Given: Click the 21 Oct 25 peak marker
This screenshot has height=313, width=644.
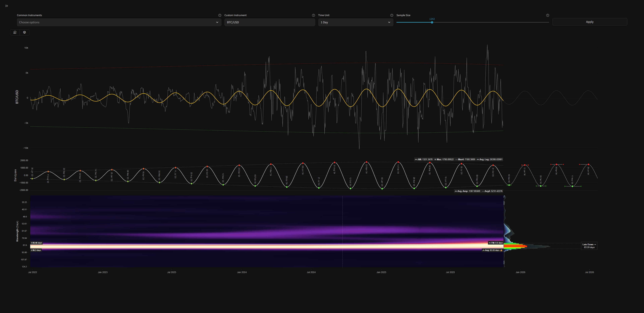Looking at the screenshot, I should (493, 165).
